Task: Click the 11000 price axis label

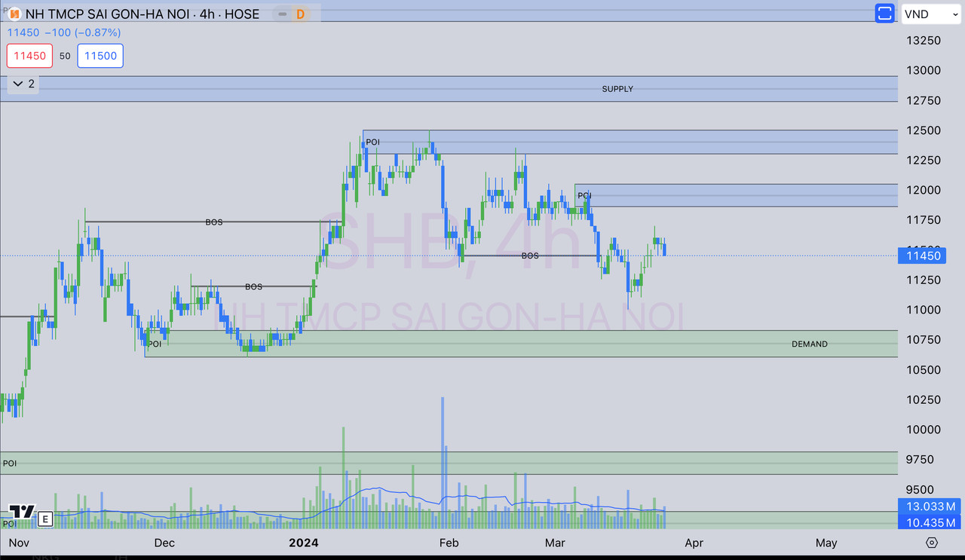Action: 922,310
